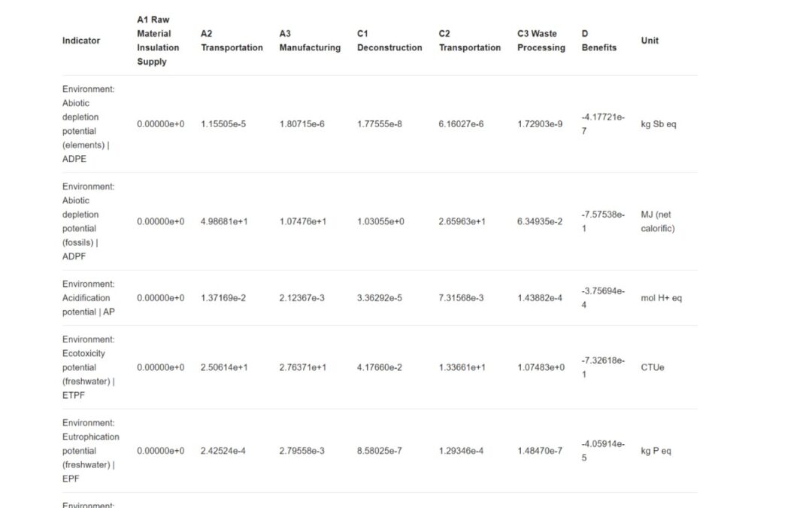The width and height of the screenshot is (812, 508).
Task: Select the mol H+ eq unit cell
Action: pos(662,298)
